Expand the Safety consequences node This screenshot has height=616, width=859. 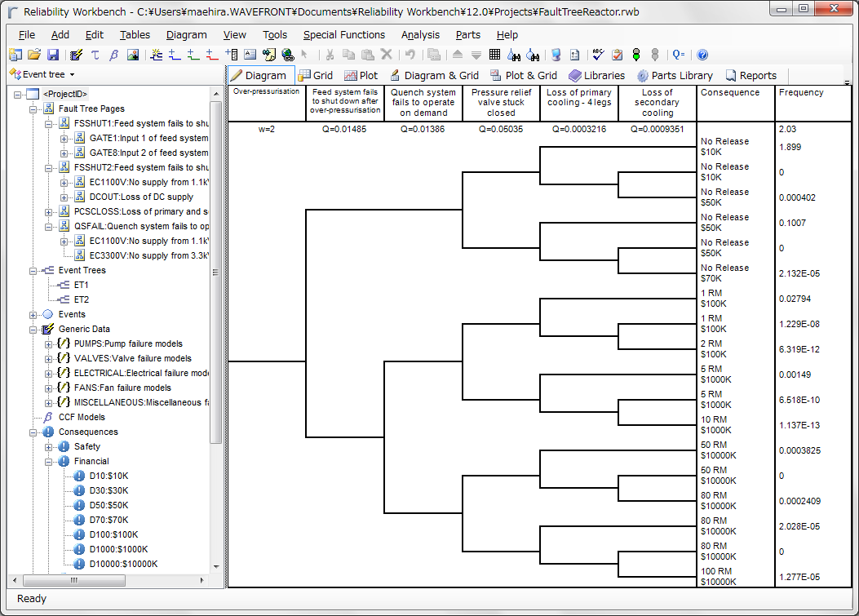click(x=49, y=447)
